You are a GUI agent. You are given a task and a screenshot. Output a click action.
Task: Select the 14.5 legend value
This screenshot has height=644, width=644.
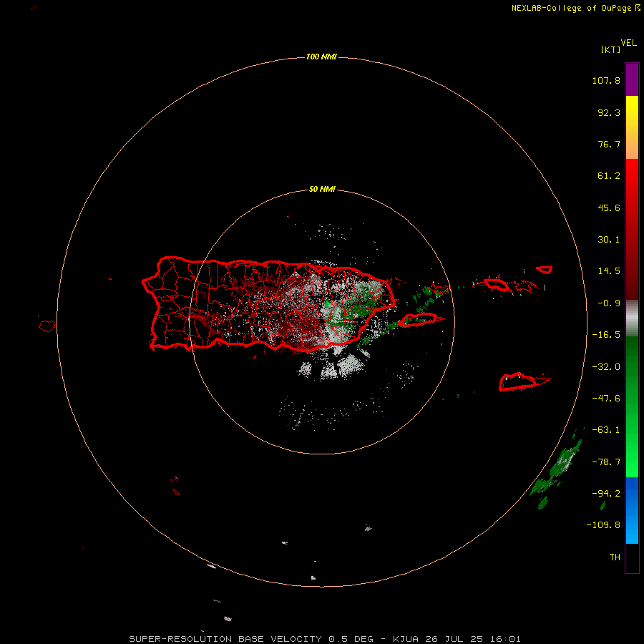tap(609, 271)
